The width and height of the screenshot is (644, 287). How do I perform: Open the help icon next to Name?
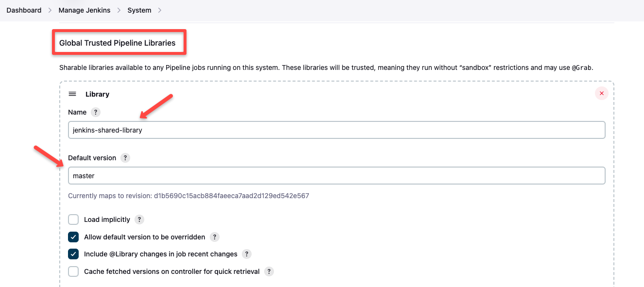tap(95, 112)
